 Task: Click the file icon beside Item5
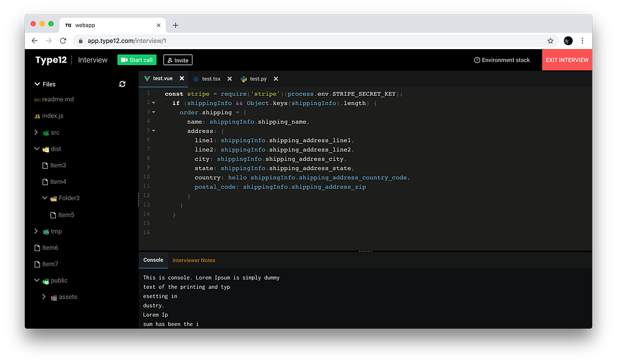pyautogui.click(x=53, y=215)
